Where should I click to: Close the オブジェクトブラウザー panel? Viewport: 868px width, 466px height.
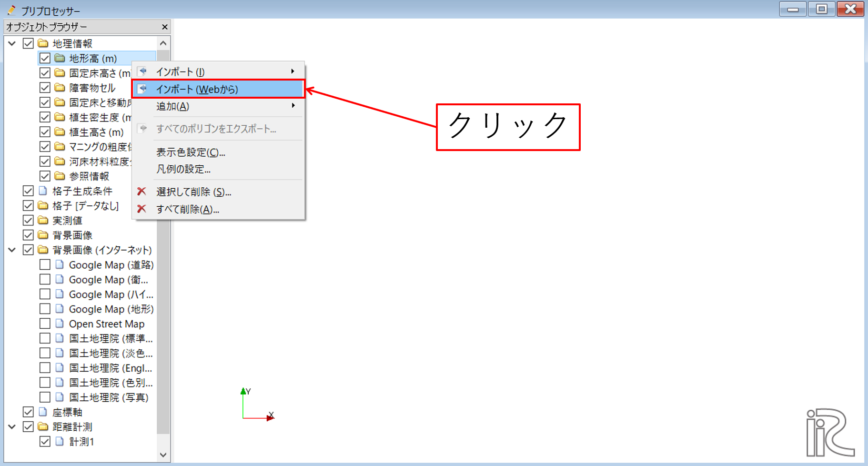tap(164, 27)
